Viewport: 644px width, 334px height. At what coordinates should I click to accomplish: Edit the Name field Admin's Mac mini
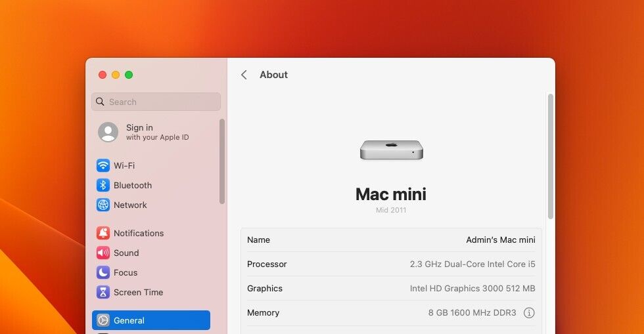point(500,240)
